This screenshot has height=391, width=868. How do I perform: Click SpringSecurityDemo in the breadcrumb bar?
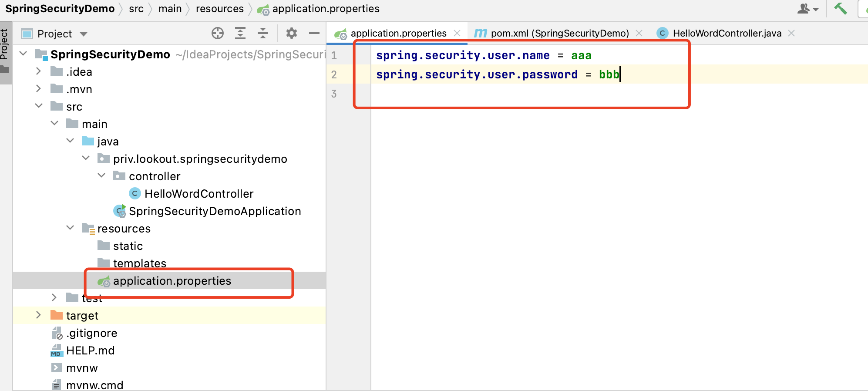pos(60,9)
